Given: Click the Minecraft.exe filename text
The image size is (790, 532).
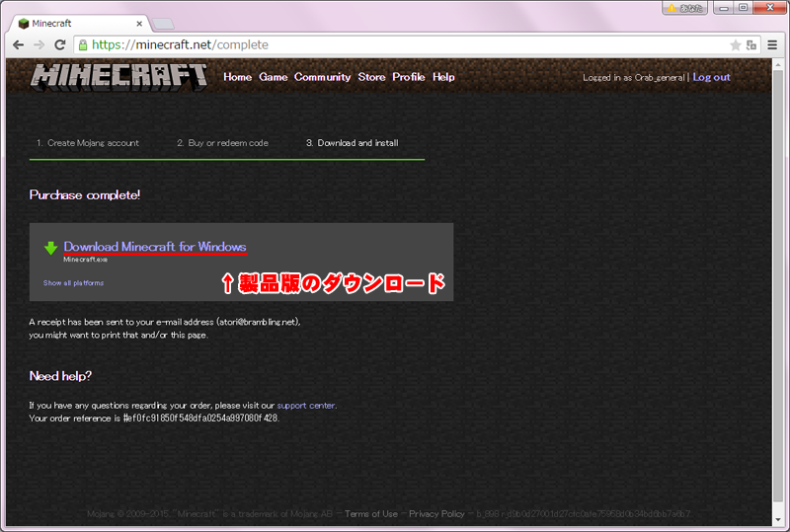Looking at the screenshot, I should pos(85,260).
